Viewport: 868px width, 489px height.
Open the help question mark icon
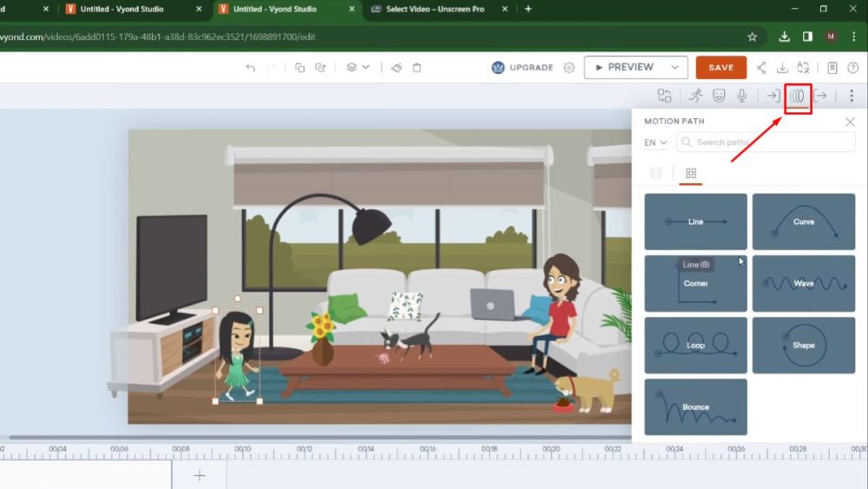tap(852, 68)
